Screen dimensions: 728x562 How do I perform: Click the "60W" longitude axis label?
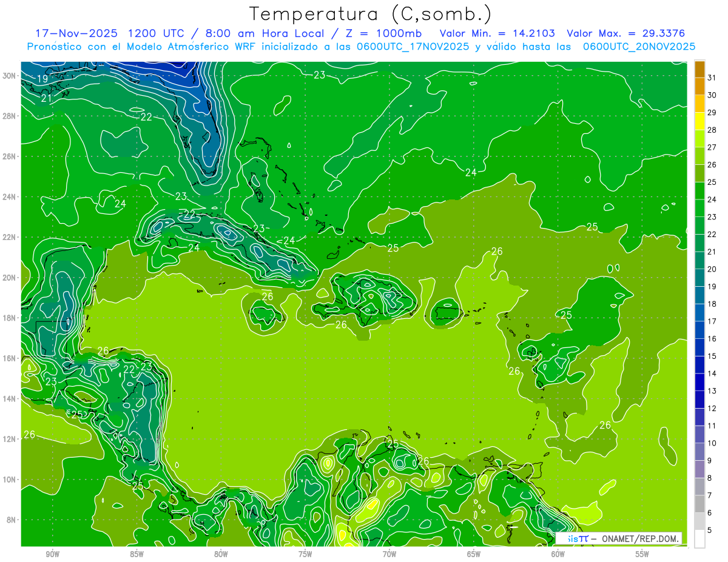558,554
